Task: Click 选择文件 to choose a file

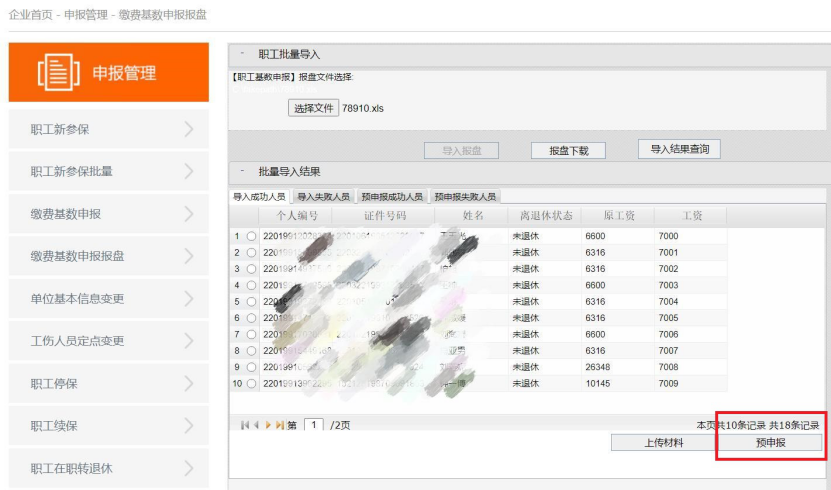Action: (x=313, y=108)
